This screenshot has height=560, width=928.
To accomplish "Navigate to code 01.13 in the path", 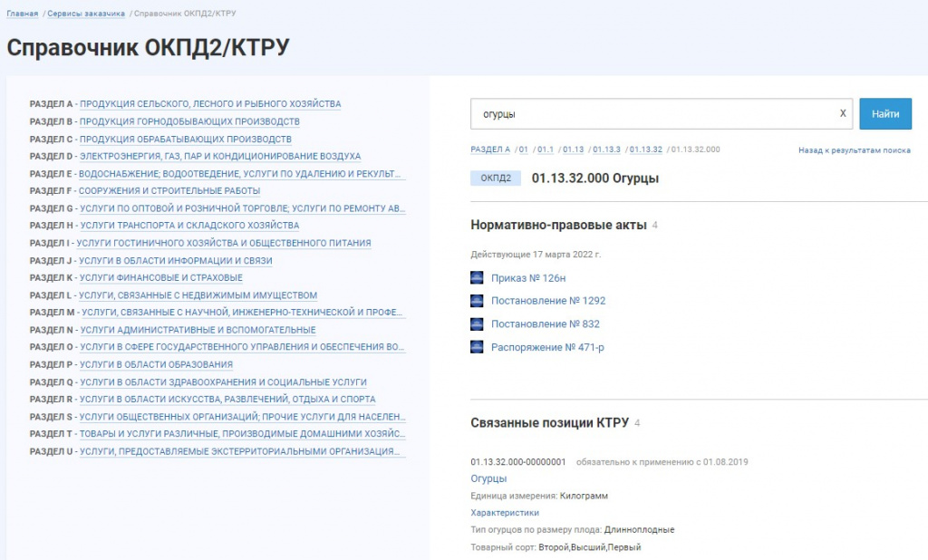I will (573, 150).
